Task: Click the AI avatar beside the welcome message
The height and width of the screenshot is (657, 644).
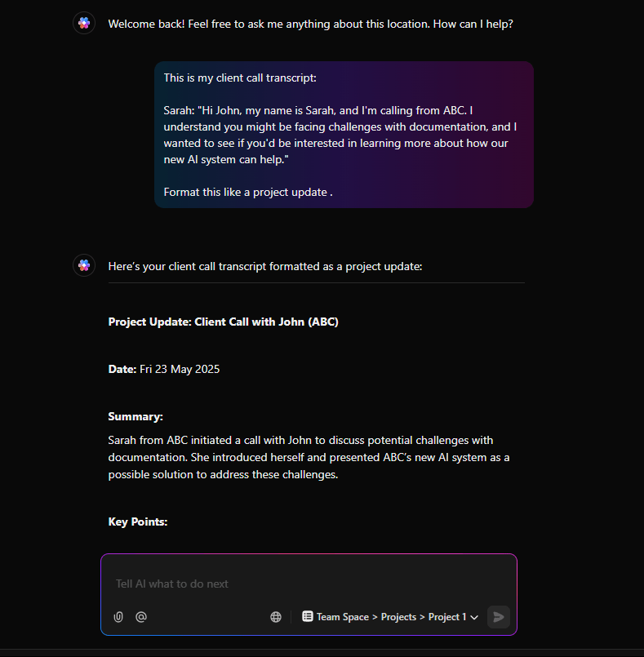Action: click(84, 24)
